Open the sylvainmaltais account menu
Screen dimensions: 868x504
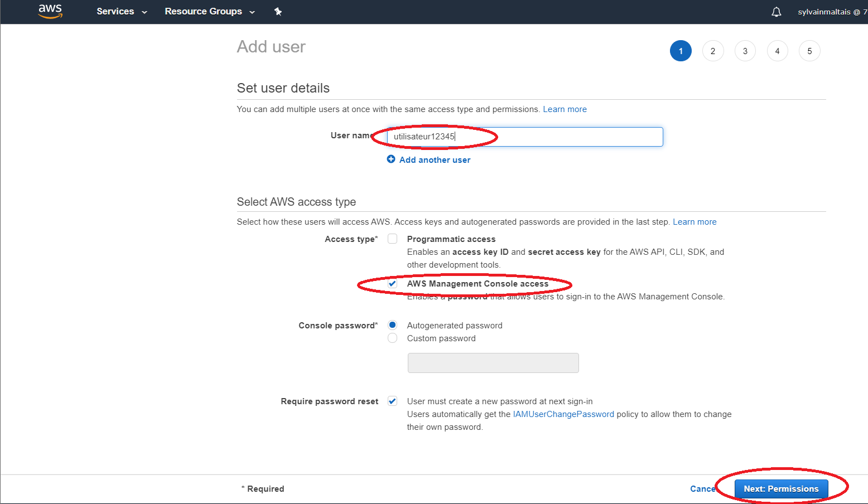point(831,12)
